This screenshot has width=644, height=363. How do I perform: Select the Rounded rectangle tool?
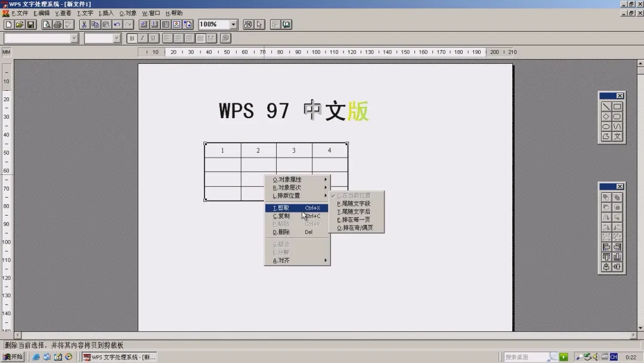point(617,116)
